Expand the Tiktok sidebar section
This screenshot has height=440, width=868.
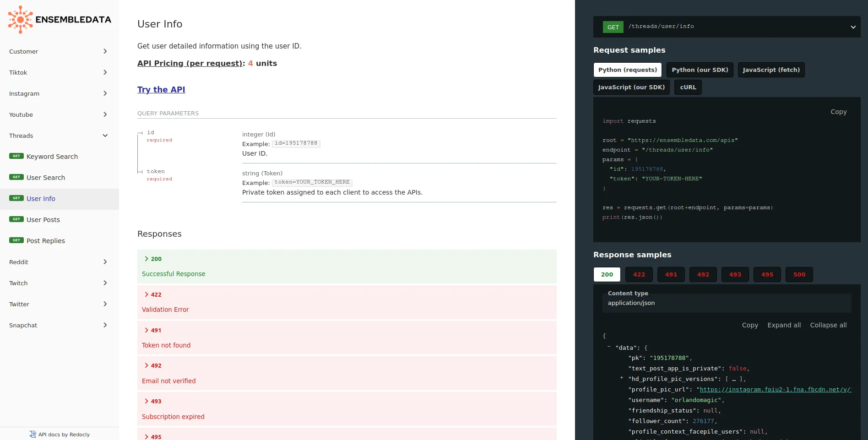(60, 72)
